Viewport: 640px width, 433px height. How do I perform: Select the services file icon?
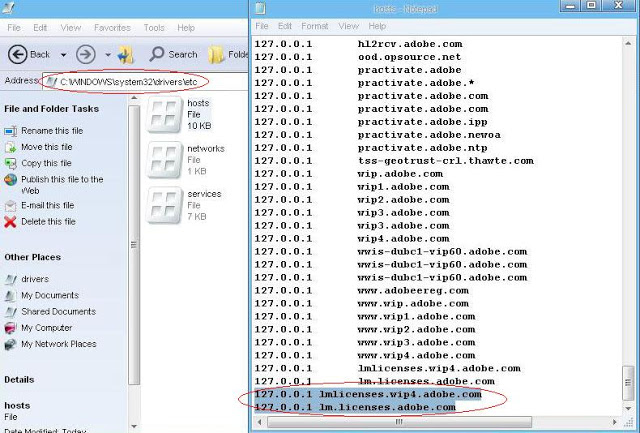(164, 205)
